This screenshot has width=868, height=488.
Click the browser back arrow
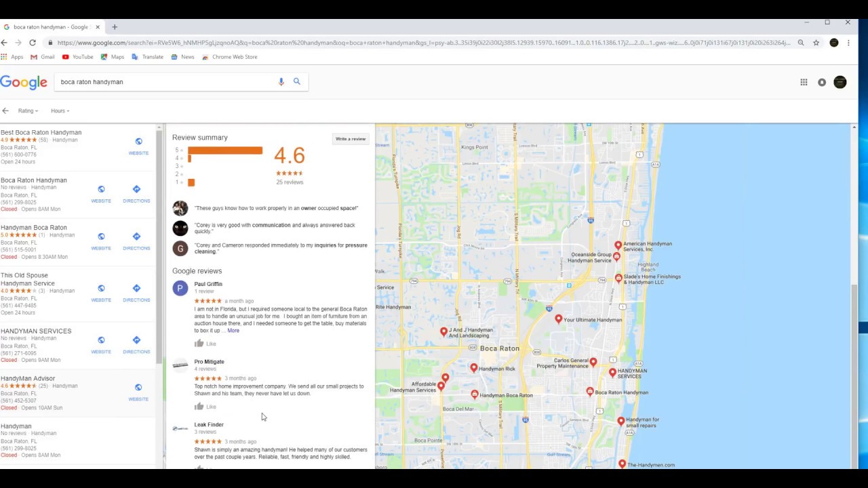coord(4,43)
